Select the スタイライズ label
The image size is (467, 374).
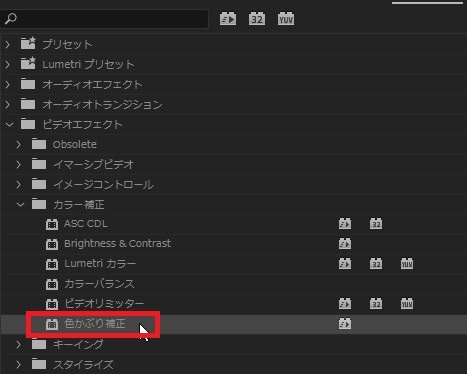point(83,364)
